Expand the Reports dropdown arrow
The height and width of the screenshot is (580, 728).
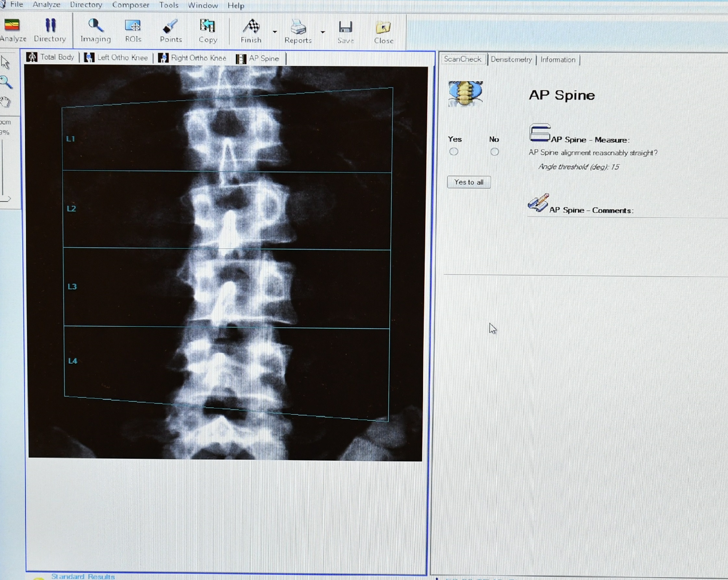point(323,32)
